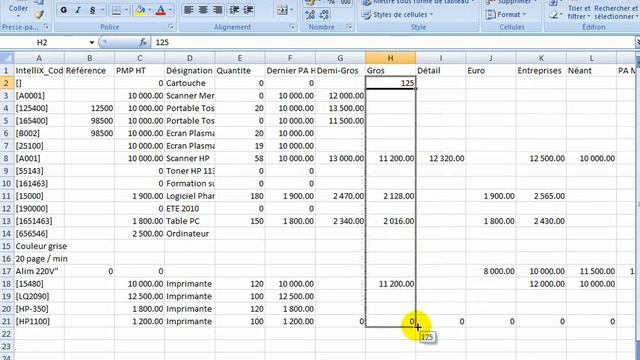
Task: Click format painter brush icon
Action: pyautogui.click(x=39, y=15)
